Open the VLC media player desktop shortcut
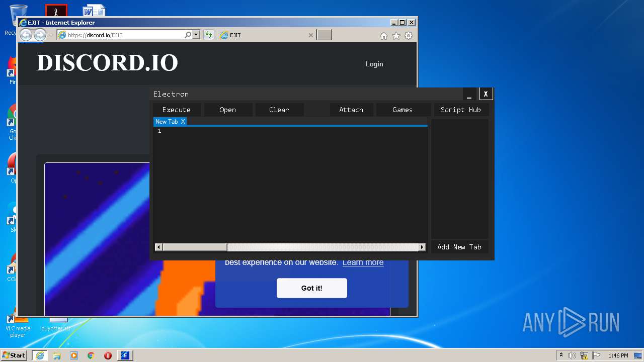The height and width of the screenshot is (362, 644). 18,324
